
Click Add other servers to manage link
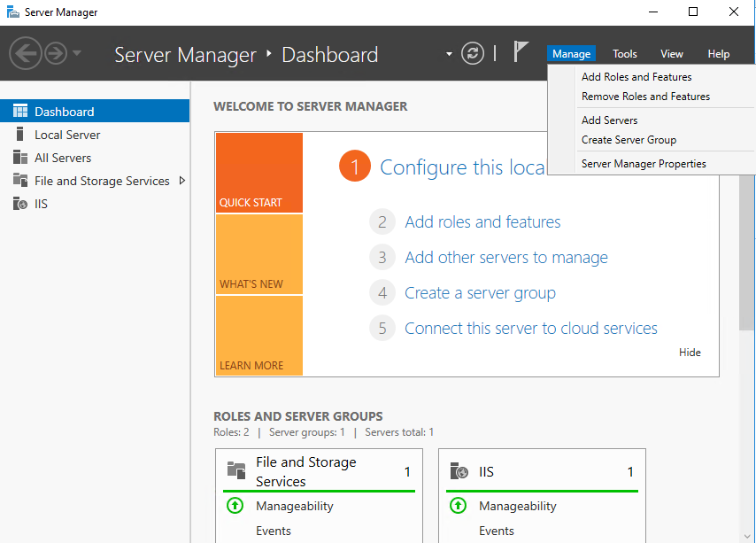[x=505, y=258]
